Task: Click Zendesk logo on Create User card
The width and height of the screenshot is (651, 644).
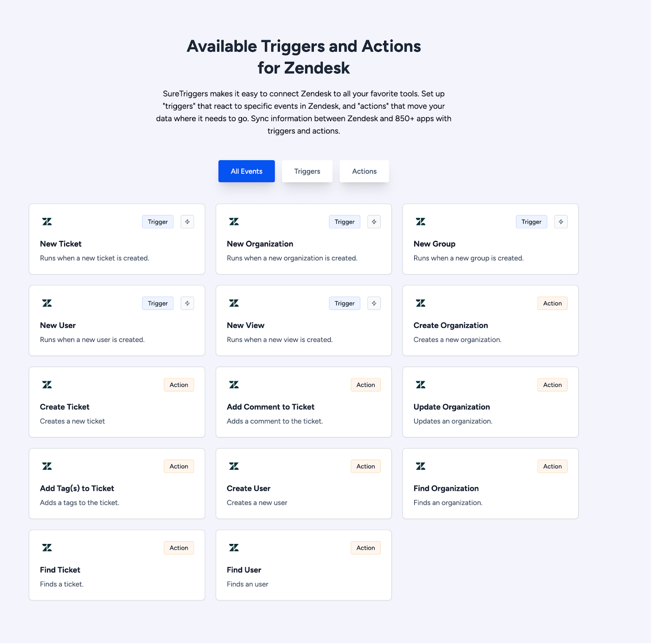Action: (x=234, y=466)
